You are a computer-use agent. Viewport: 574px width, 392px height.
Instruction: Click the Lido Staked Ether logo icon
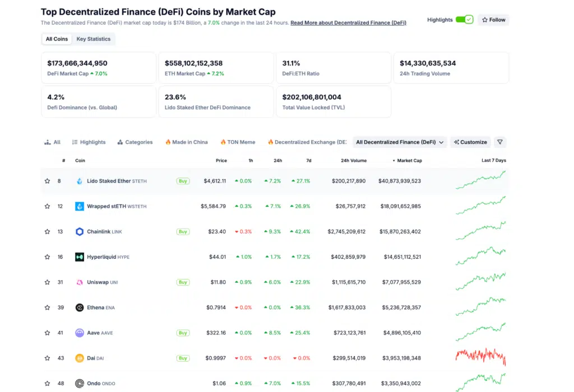coord(80,181)
